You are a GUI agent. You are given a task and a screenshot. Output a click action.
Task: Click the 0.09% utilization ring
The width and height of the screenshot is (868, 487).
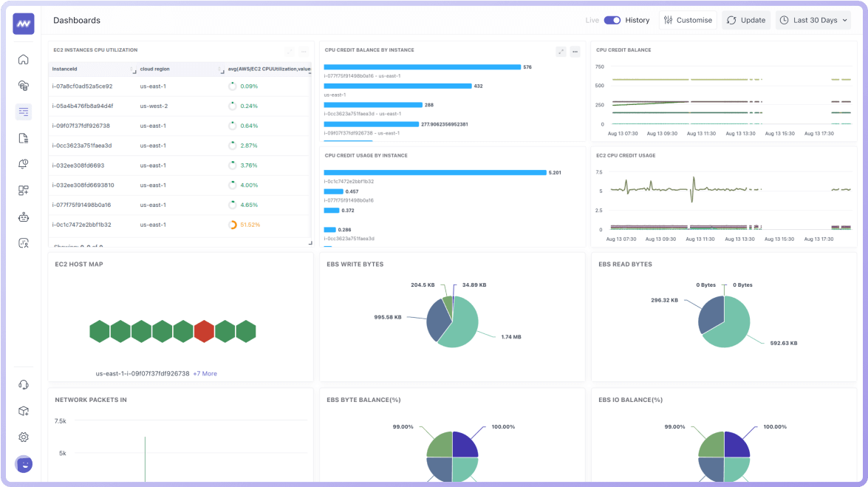[233, 86]
